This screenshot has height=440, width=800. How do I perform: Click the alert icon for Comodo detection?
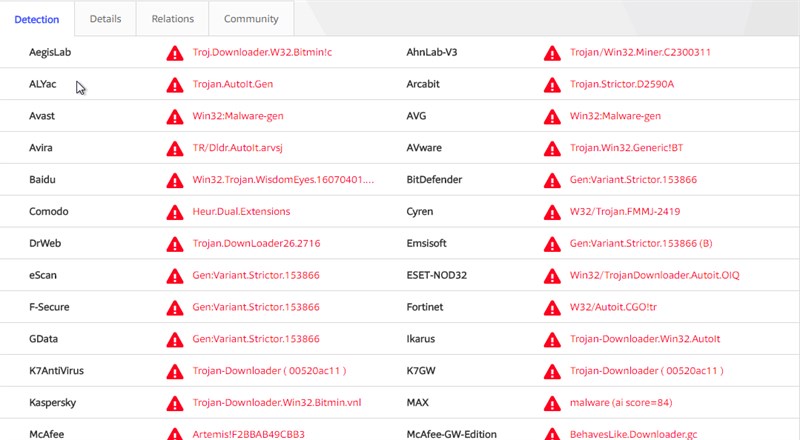coord(174,212)
